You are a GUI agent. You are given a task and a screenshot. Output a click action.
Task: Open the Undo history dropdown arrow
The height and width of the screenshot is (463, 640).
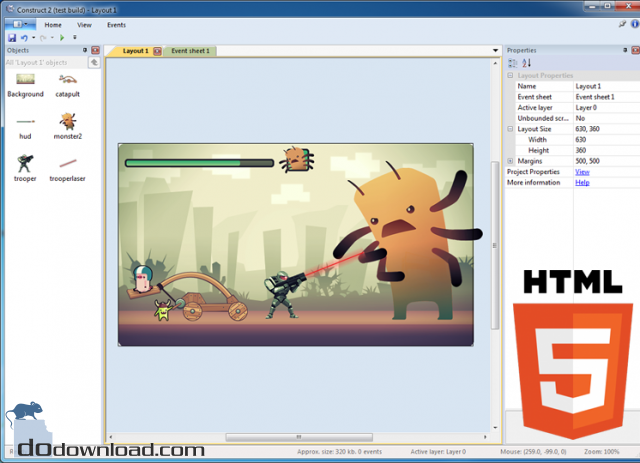[33, 38]
